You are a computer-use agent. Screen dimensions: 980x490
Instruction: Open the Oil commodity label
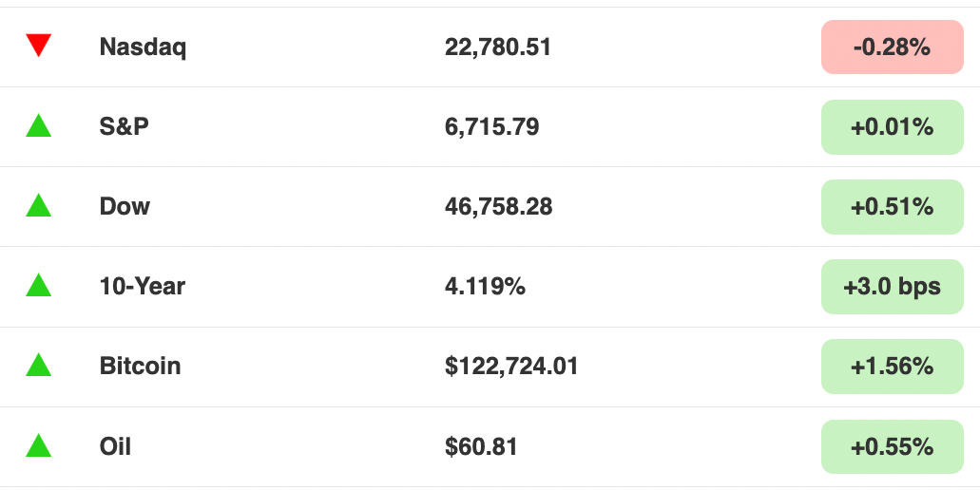pyautogui.click(x=115, y=447)
